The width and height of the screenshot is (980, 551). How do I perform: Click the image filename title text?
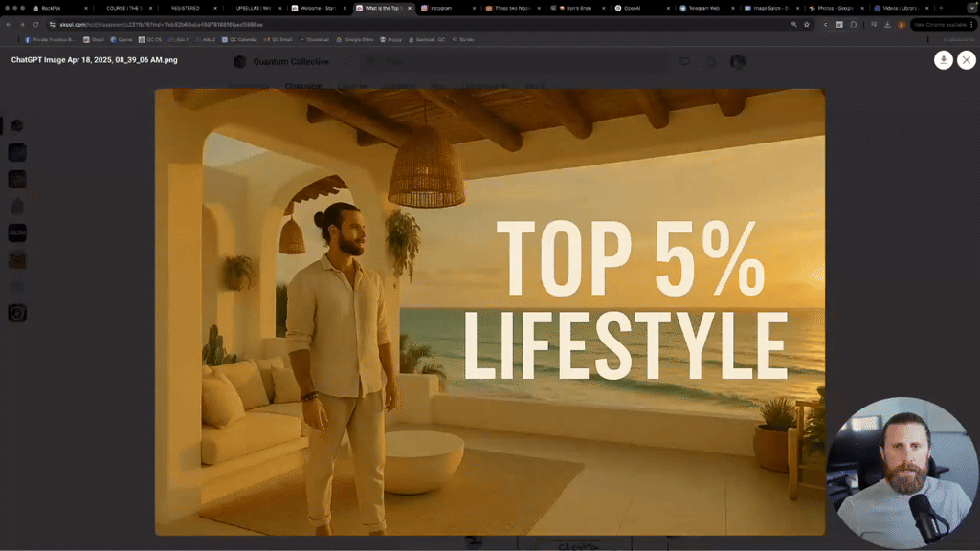coord(95,60)
